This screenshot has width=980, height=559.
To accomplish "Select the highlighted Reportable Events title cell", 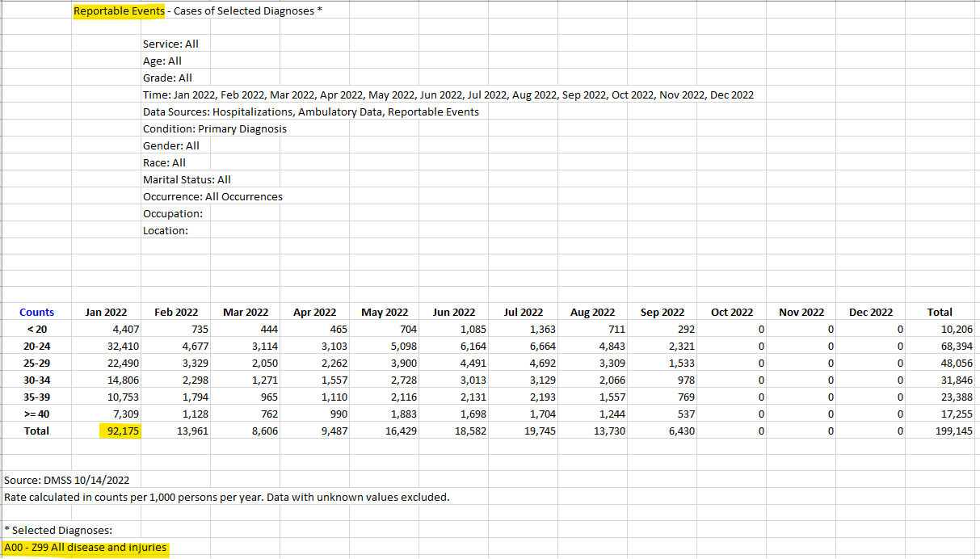I will click(x=119, y=11).
